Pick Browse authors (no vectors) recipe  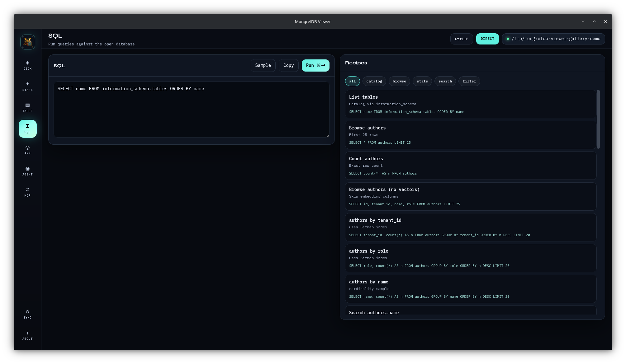(471, 196)
